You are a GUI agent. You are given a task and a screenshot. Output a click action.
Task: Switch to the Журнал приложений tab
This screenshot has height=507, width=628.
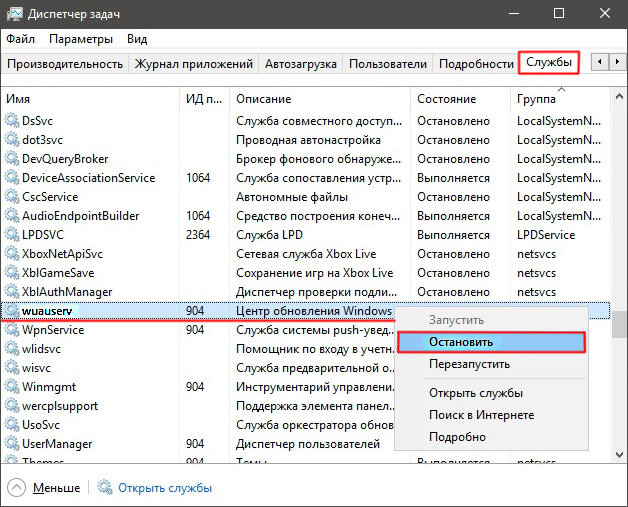193,64
